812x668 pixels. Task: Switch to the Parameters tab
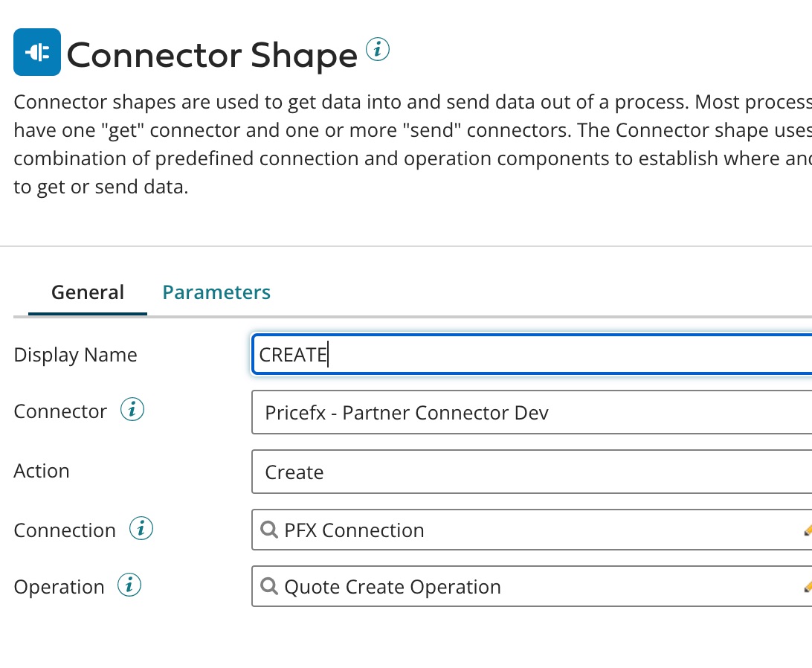[216, 292]
